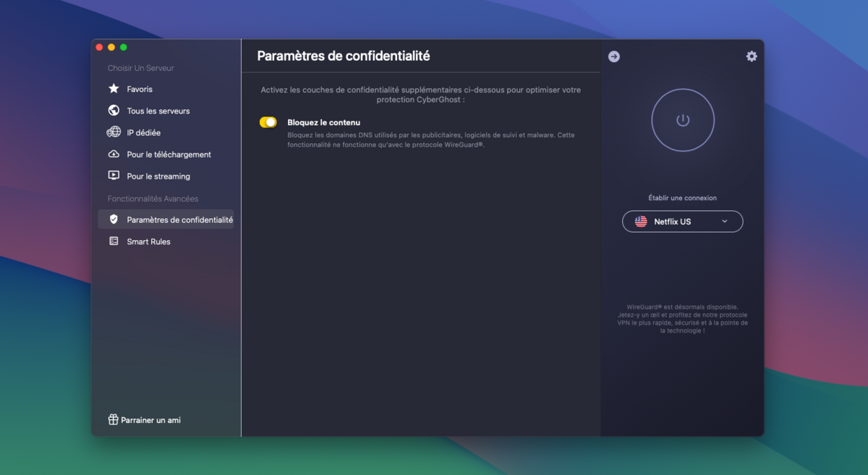
Task: Click the power button to connect VPN
Action: coord(683,120)
